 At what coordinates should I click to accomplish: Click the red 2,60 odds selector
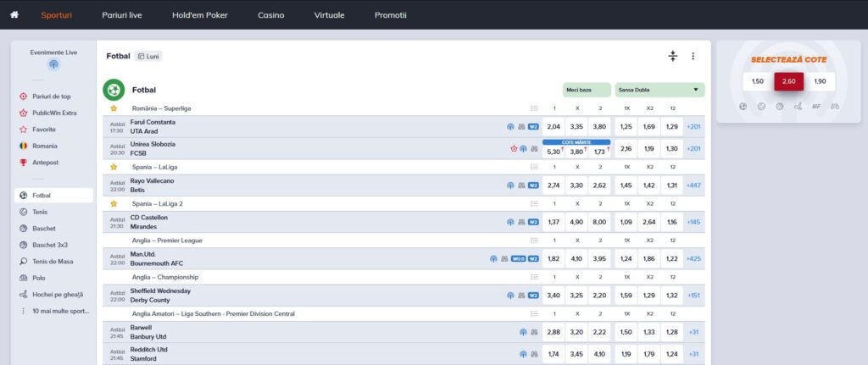(x=788, y=81)
